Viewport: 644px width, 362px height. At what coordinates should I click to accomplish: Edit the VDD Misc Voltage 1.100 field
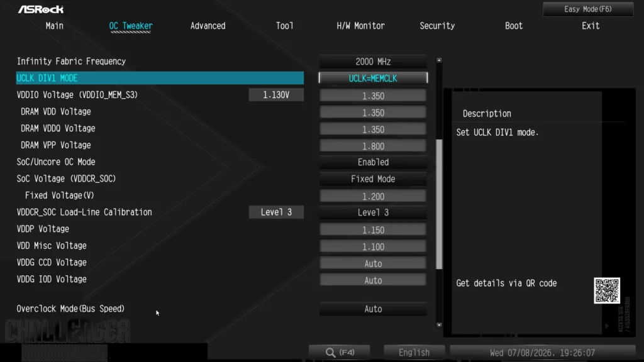tap(373, 246)
